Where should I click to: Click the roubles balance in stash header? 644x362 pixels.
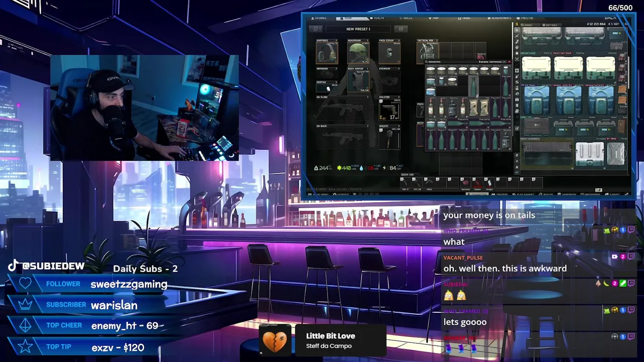tap(596, 24)
